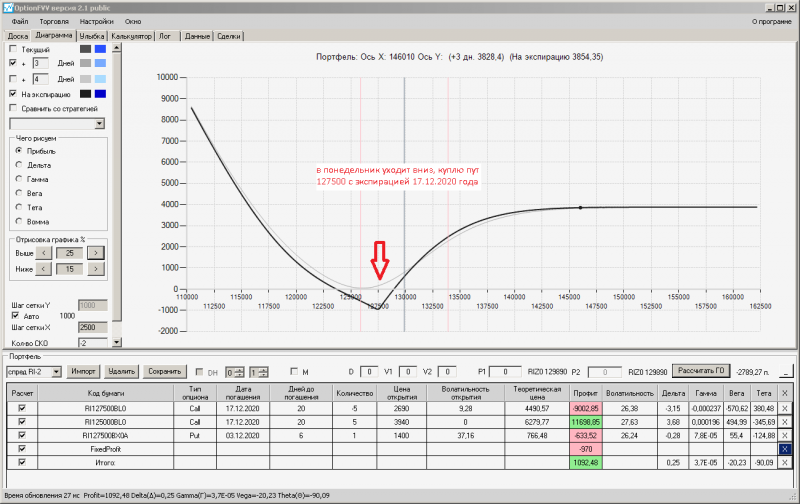Decrease Выше chart margin with left arrow
The height and width of the screenshot is (504, 800).
click(44, 253)
